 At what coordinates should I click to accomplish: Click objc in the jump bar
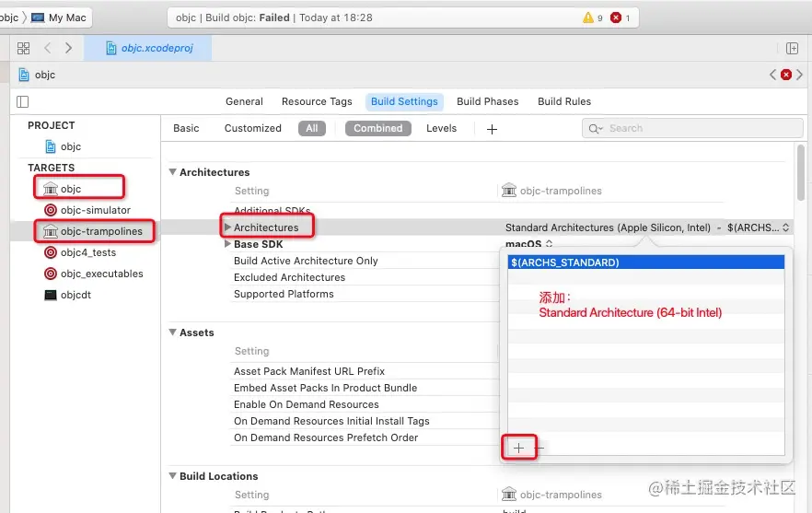click(44, 75)
